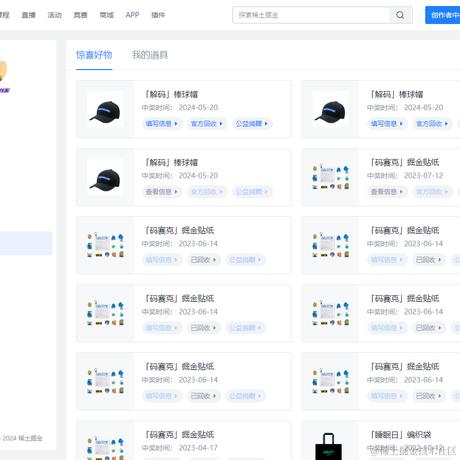Click the 2023-04-17 win date text
This screenshot has width=460, height=460.
click(x=198, y=448)
